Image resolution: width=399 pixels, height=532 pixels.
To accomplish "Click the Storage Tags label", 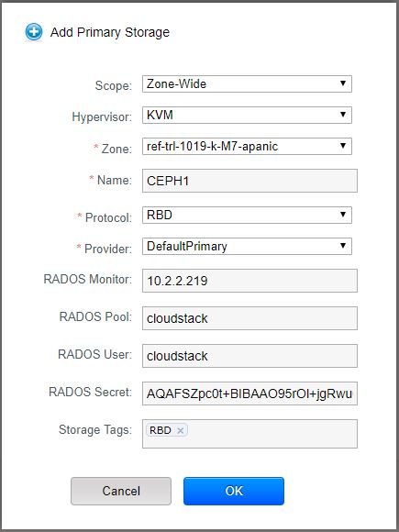I will click(x=95, y=430).
